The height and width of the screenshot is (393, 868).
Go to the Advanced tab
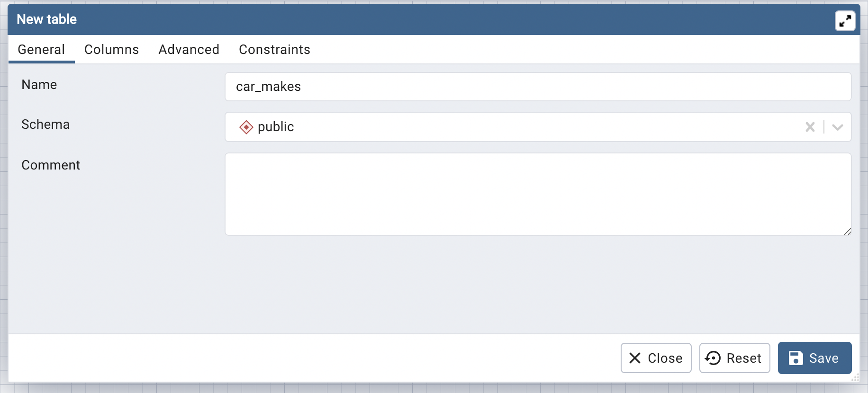[189, 50]
